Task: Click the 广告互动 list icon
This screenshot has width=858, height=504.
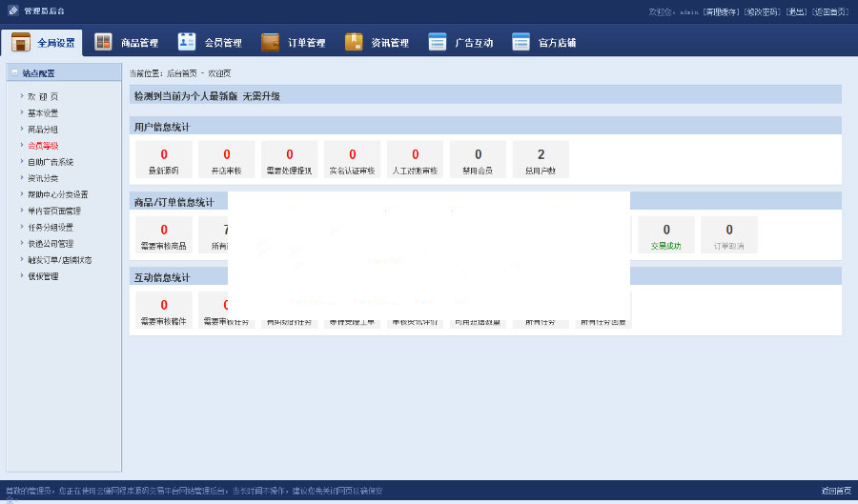Action: click(438, 42)
